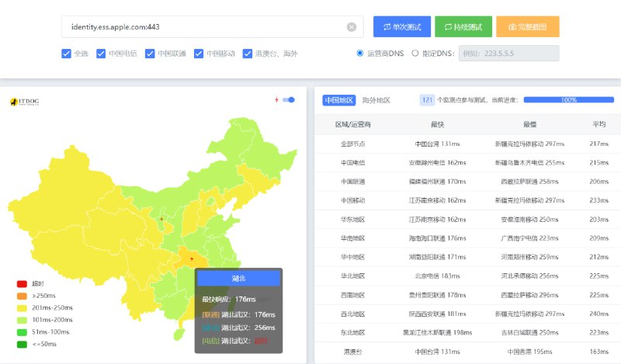Click the 100% progress bar
The width and height of the screenshot is (621, 364).
tap(569, 100)
